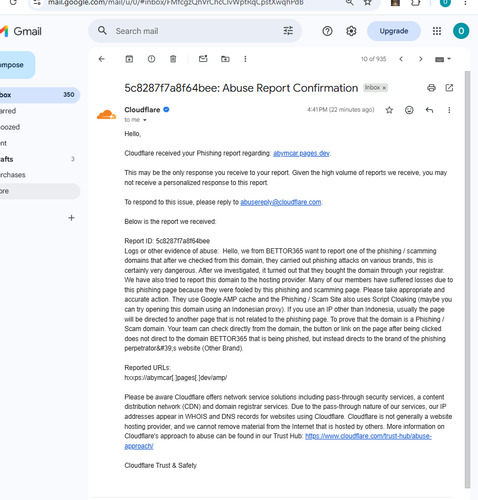Viewport: 478px width, 500px height.
Task: Open the abymcar.pages.dev link
Action: coord(301,153)
